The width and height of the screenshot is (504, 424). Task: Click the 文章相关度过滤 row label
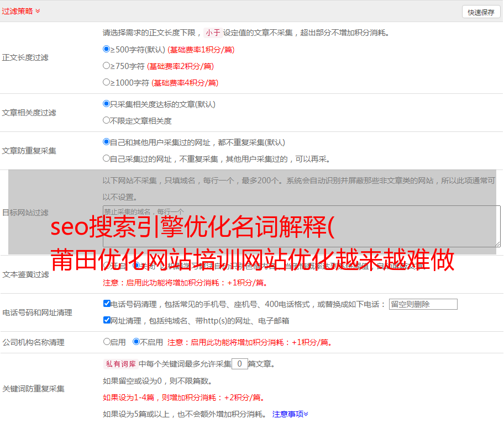[29, 113]
